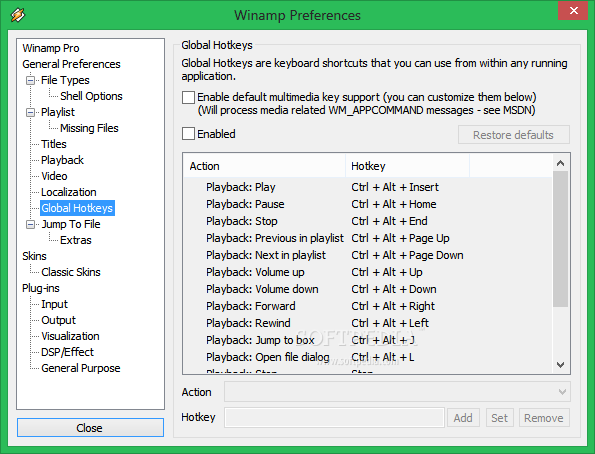Select Playlist preferences
This screenshot has width=595, height=454.
coord(58,112)
